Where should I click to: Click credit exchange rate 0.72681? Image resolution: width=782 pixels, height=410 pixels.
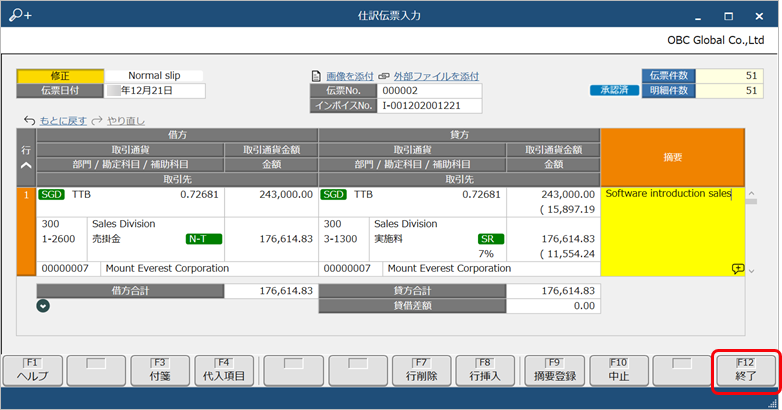[x=481, y=195]
